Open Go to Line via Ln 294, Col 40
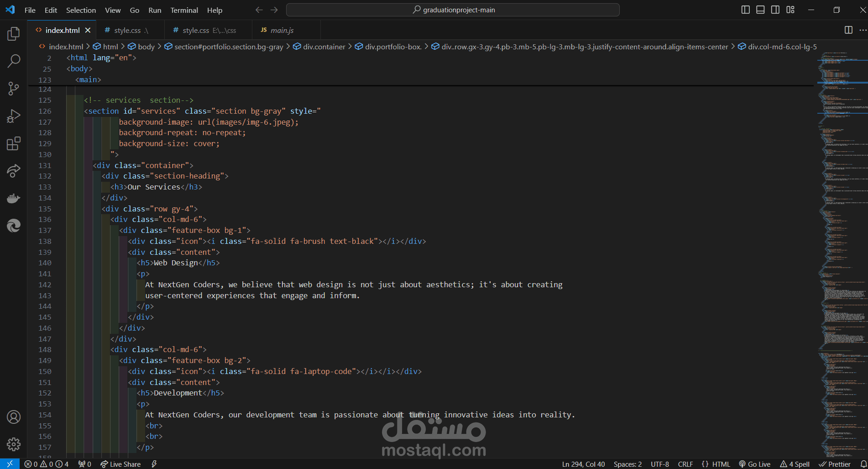Screen dimensions: 868x469 tap(583, 464)
